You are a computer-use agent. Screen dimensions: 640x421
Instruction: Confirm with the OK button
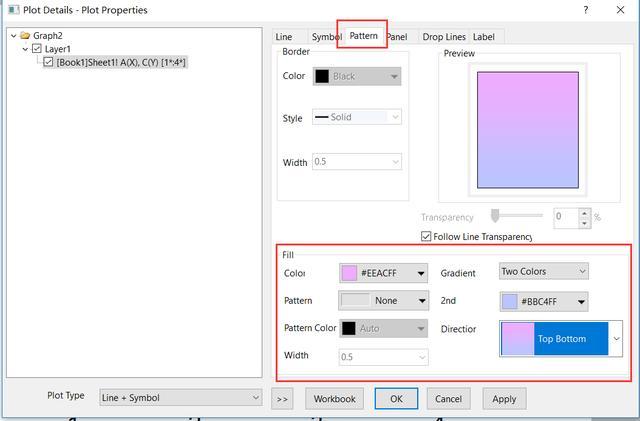pos(396,399)
